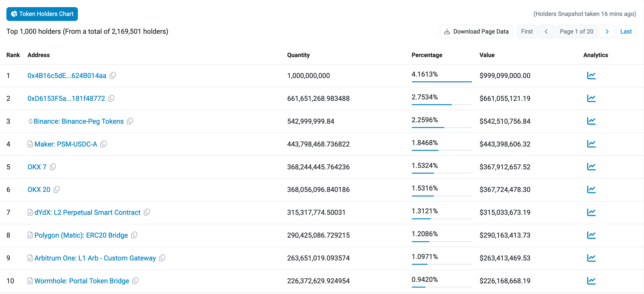Click the Quantity column header
The height and width of the screenshot is (294, 644).
point(298,55)
